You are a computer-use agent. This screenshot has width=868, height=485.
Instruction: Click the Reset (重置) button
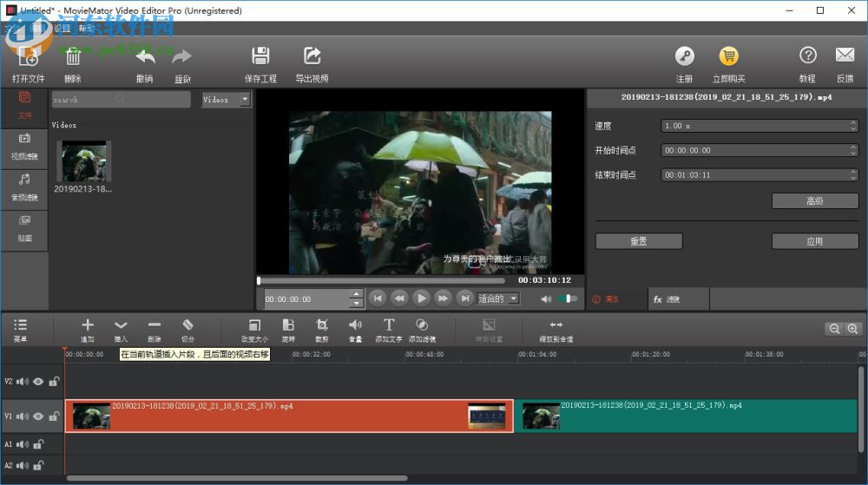click(639, 241)
